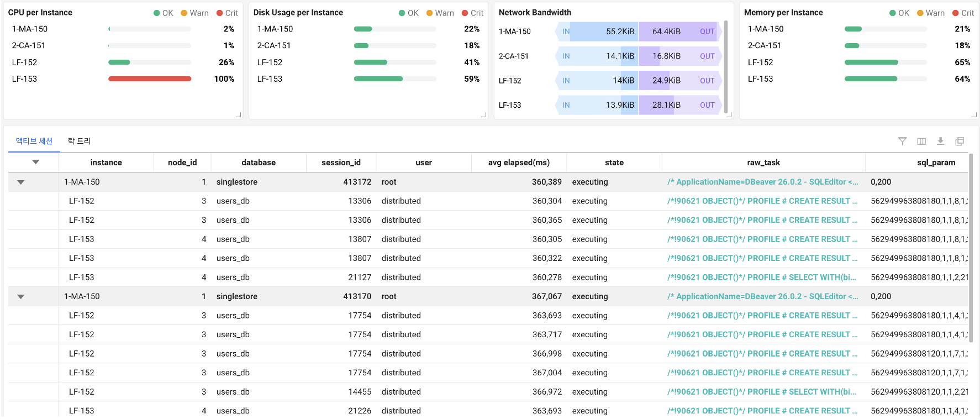Open the table filter funnel icon
The height and width of the screenshot is (419, 980).
click(902, 142)
